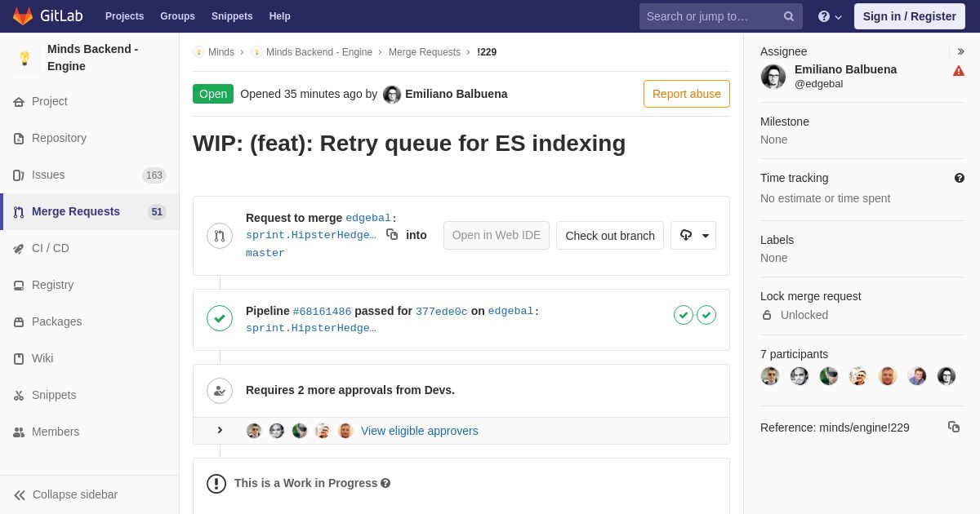Open the download dropdown

[x=693, y=235]
